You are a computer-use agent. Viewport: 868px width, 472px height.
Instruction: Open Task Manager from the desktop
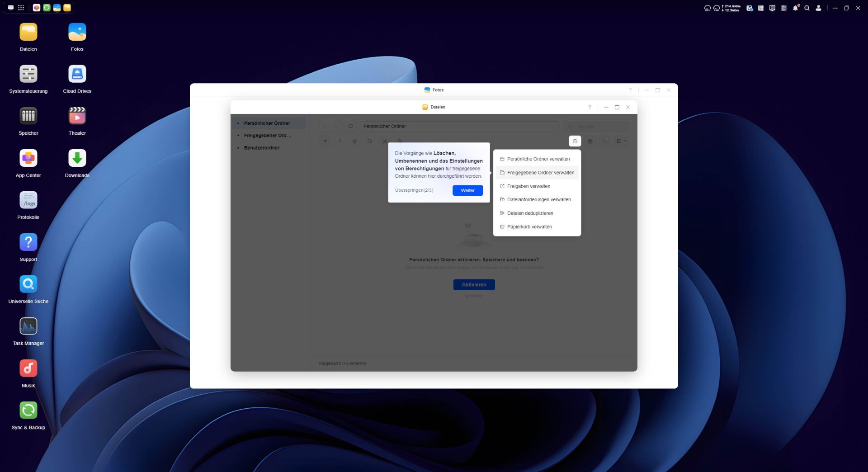coord(28,326)
